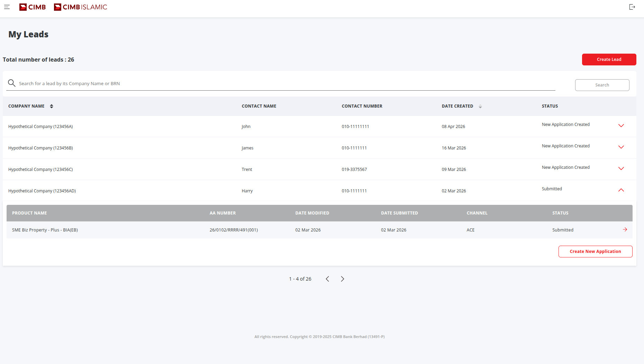
Task: Click the lead Status column header
Action: point(550,106)
